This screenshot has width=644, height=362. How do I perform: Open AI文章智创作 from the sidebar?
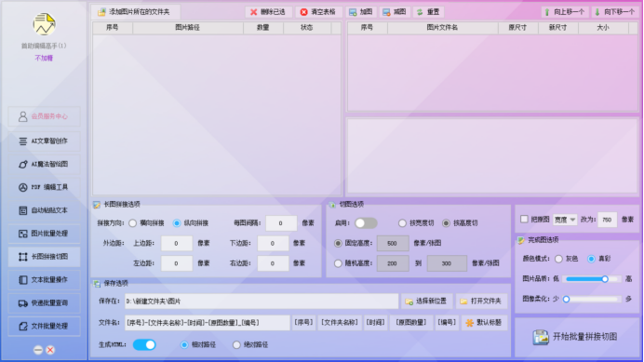(x=44, y=141)
